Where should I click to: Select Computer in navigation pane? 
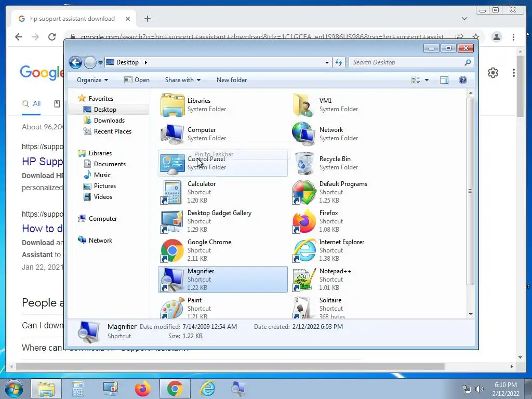point(102,219)
